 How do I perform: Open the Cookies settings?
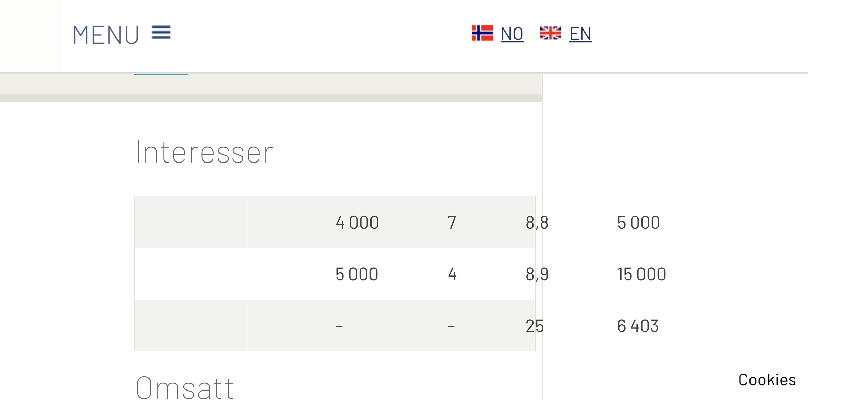pos(767,380)
